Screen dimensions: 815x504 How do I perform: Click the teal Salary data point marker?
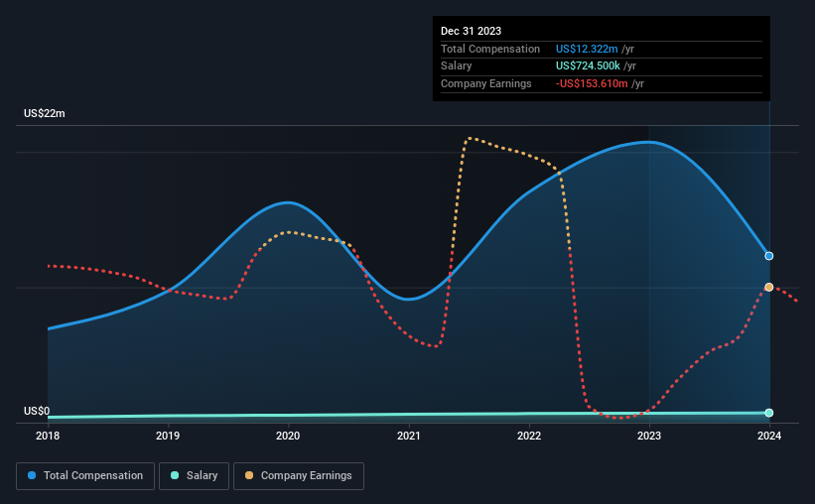point(768,413)
